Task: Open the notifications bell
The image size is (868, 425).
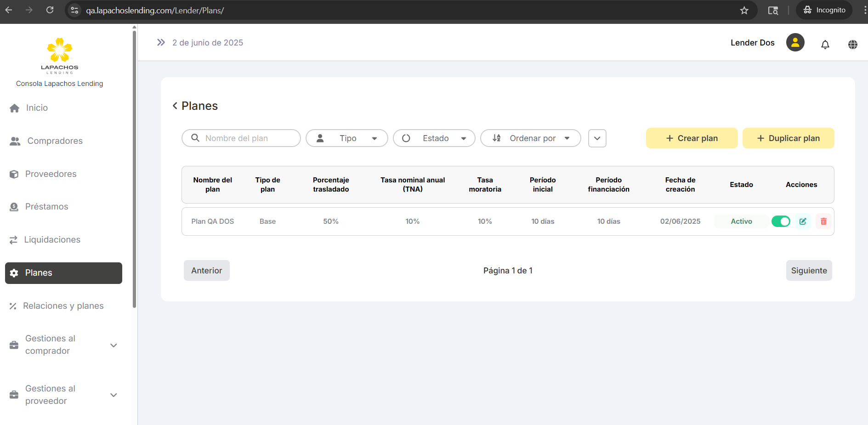Action: pyautogui.click(x=825, y=44)
